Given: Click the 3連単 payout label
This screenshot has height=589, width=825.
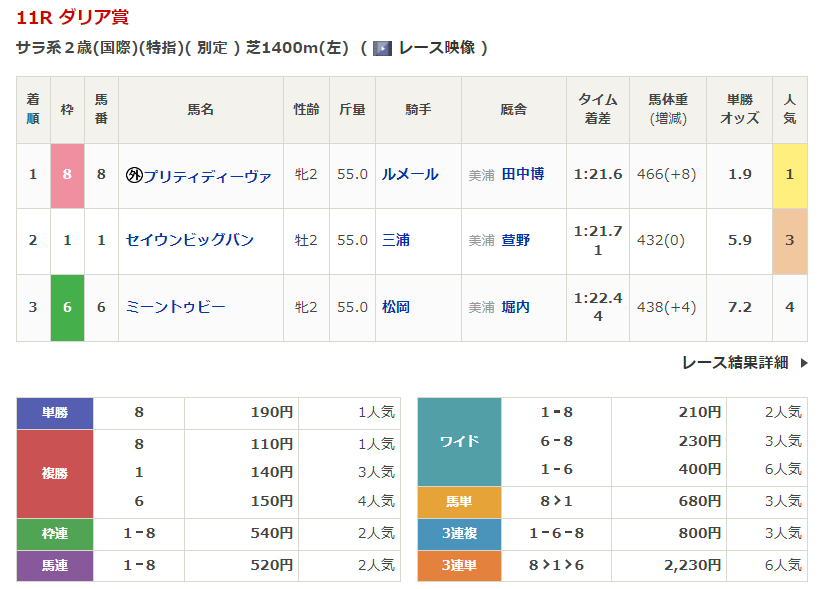Looking at the screenshot, I should click(459, 565).
